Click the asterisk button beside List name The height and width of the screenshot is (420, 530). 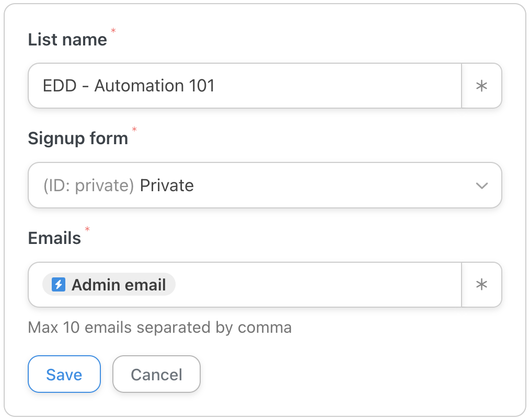coord(481,86)
